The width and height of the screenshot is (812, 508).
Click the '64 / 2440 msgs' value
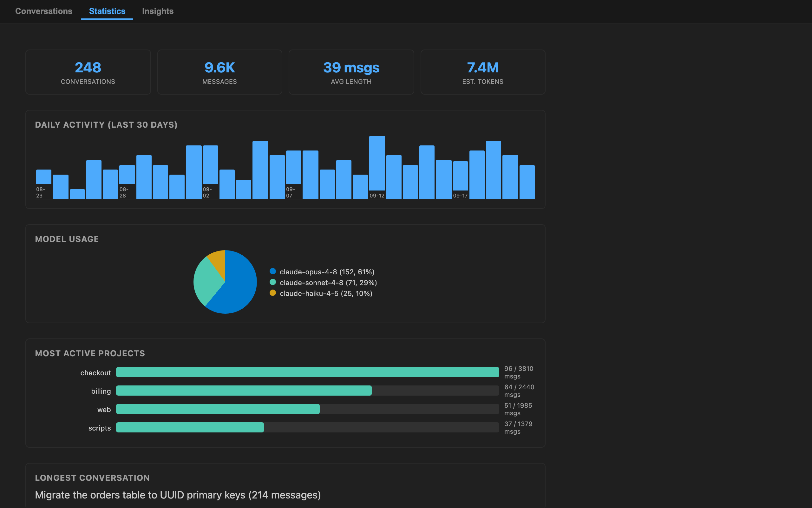(x=519, y=391)
